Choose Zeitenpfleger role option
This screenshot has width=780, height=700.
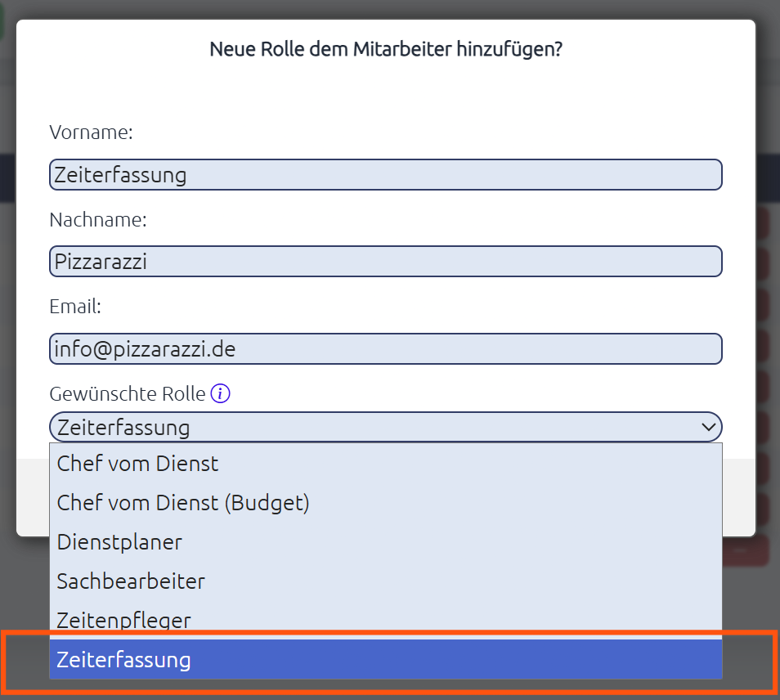(386, 620)
